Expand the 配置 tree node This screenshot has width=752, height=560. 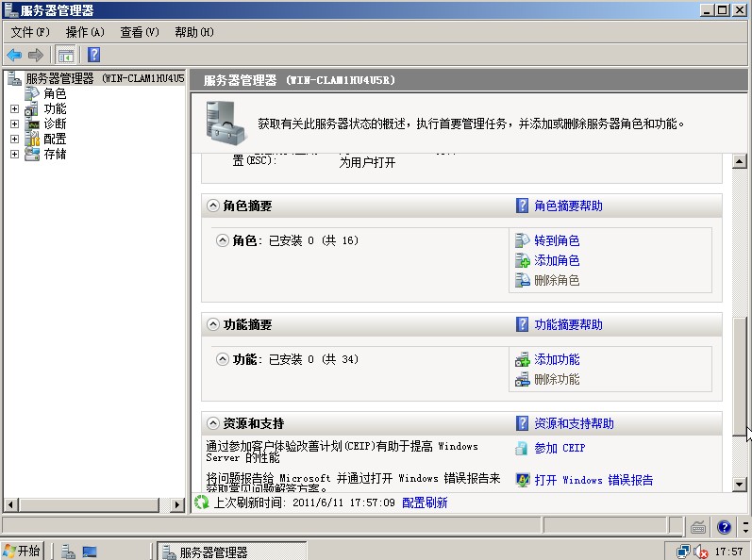tap(14, 139)
